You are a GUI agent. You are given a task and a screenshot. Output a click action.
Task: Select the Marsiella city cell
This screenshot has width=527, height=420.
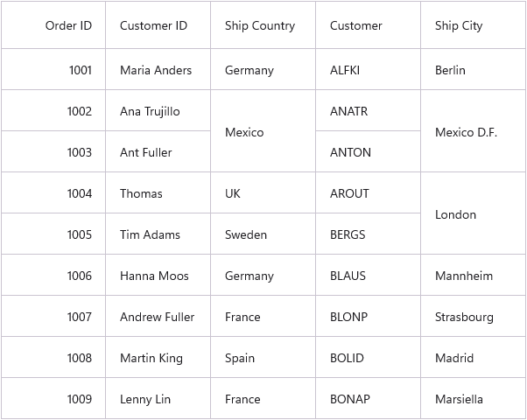tap(474, 398)
